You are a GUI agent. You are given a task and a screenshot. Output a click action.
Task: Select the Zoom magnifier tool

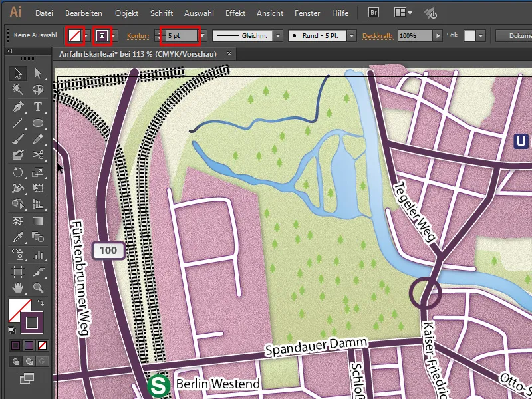[38, 288]
